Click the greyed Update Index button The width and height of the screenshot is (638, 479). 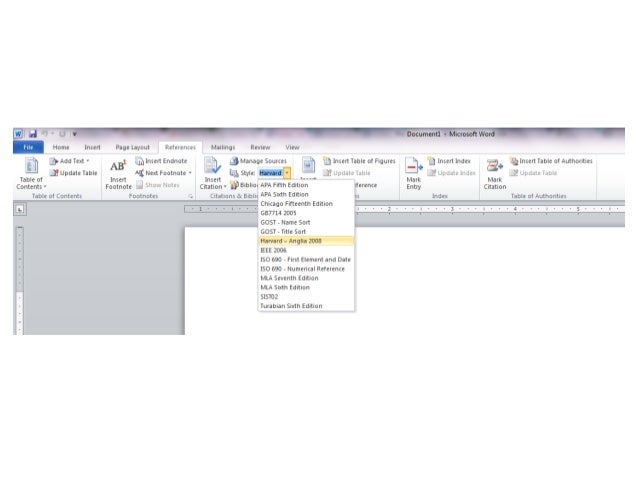pos(451,173)
